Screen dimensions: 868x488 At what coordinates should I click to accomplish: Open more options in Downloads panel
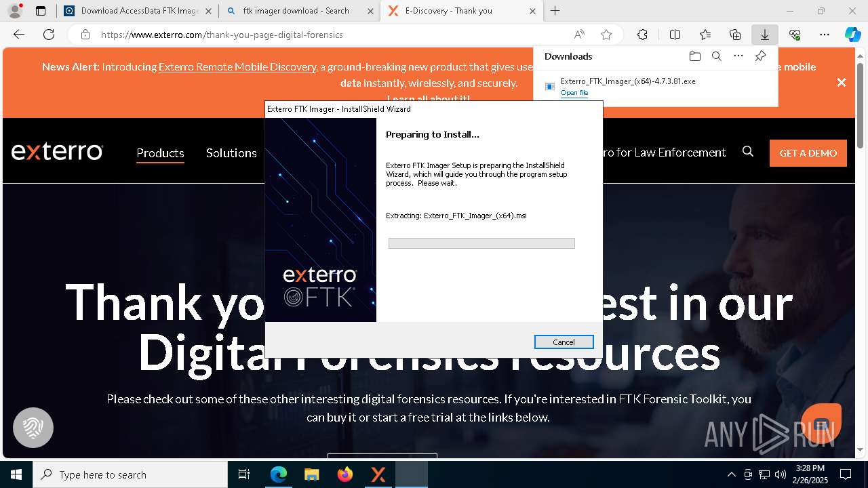coord(738,56)
